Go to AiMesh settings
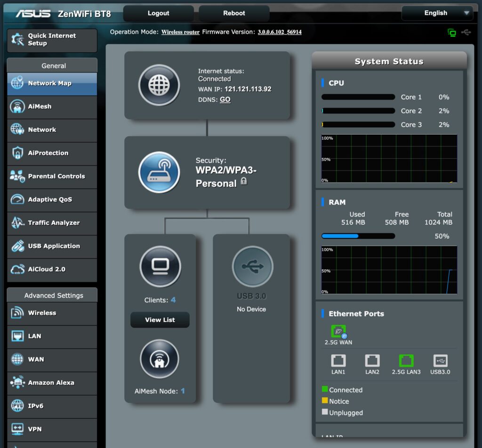482x448 pixels. [x=52, y=107]
